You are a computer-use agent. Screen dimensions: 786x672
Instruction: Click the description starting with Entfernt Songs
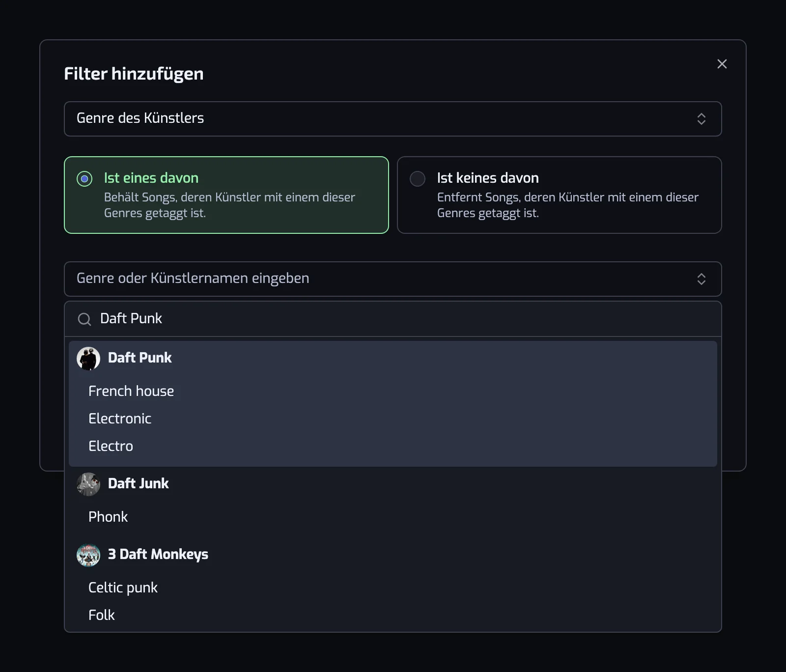tap(567, 205)
